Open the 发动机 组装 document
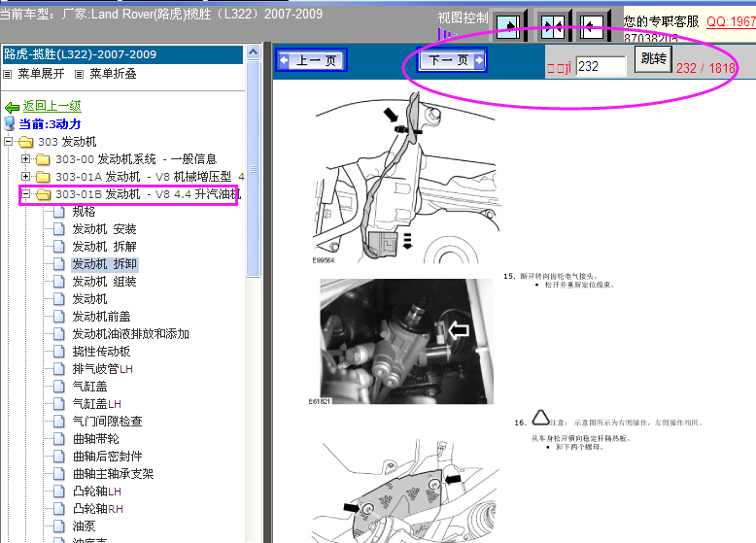This screenshot has width=756, height=543. pos(105,282)
